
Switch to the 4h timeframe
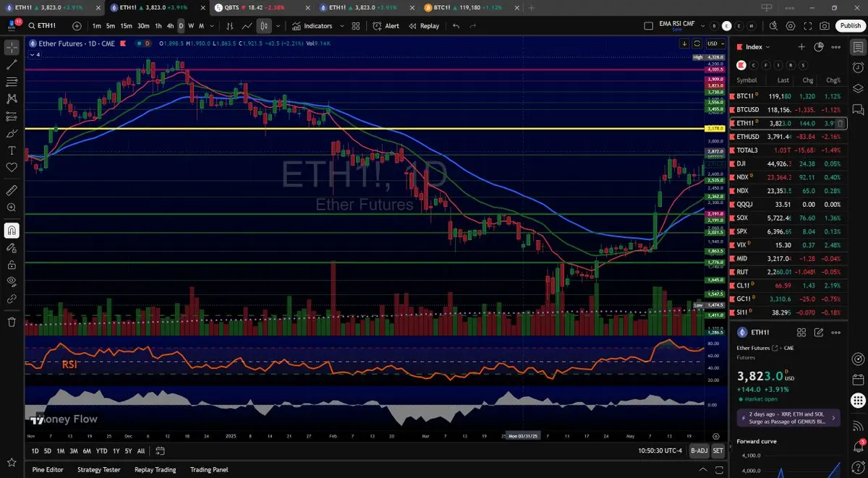tap(170, 26)
